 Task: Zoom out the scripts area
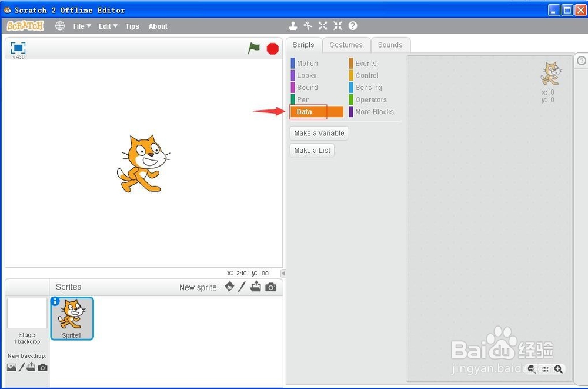(532, 369)
